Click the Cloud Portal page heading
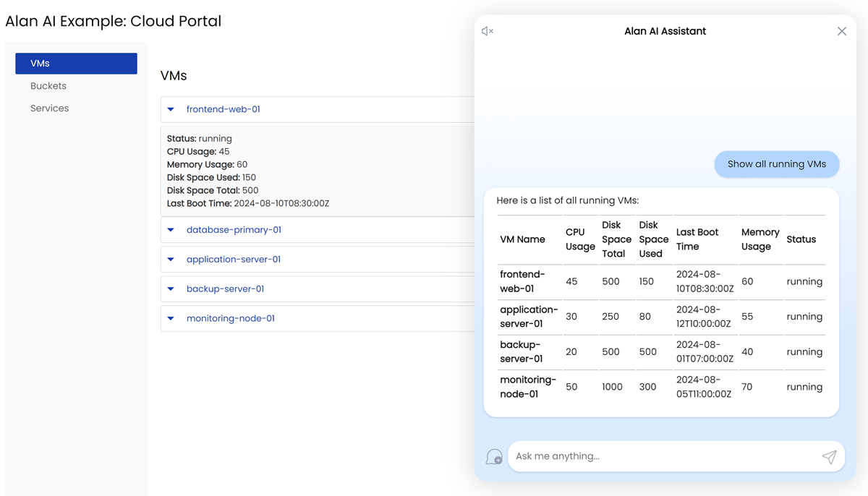Viewport: 868px width, 496px height. (114, 21)
